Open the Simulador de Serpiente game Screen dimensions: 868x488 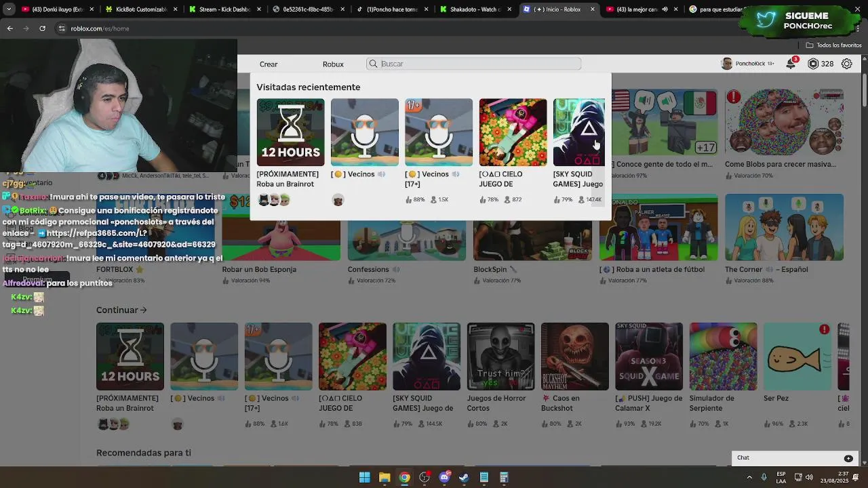pos(723,357)
